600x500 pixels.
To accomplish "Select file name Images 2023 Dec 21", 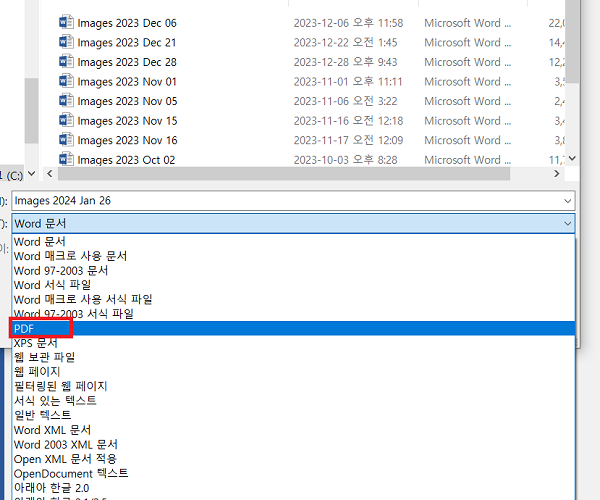I will pyautogui.click(x=127, y=43).
